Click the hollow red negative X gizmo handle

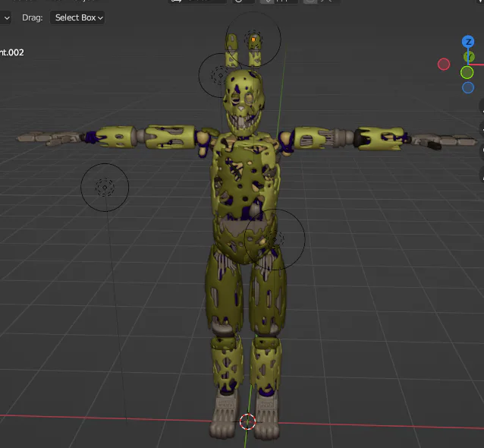click(x=444, y=65)
